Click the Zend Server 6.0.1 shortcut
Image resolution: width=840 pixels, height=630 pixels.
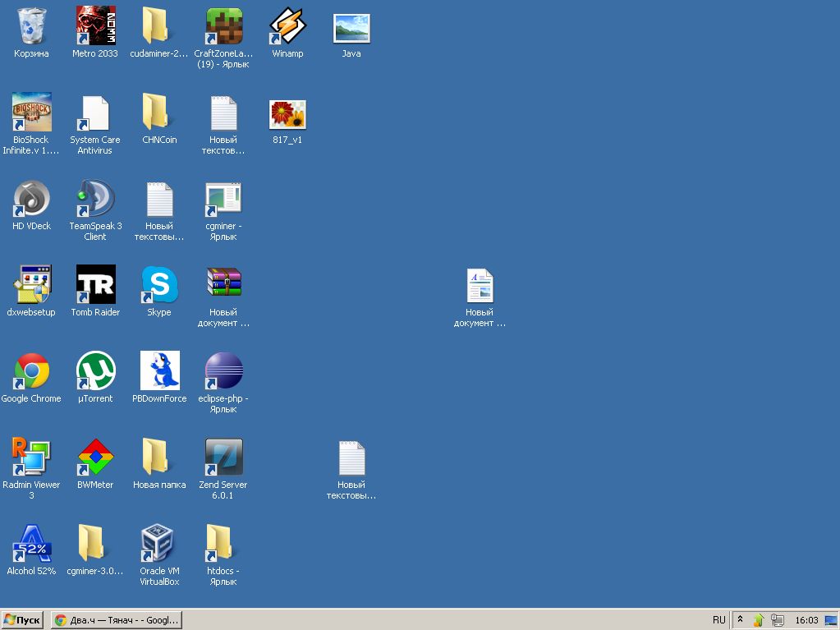click(223, 457)
